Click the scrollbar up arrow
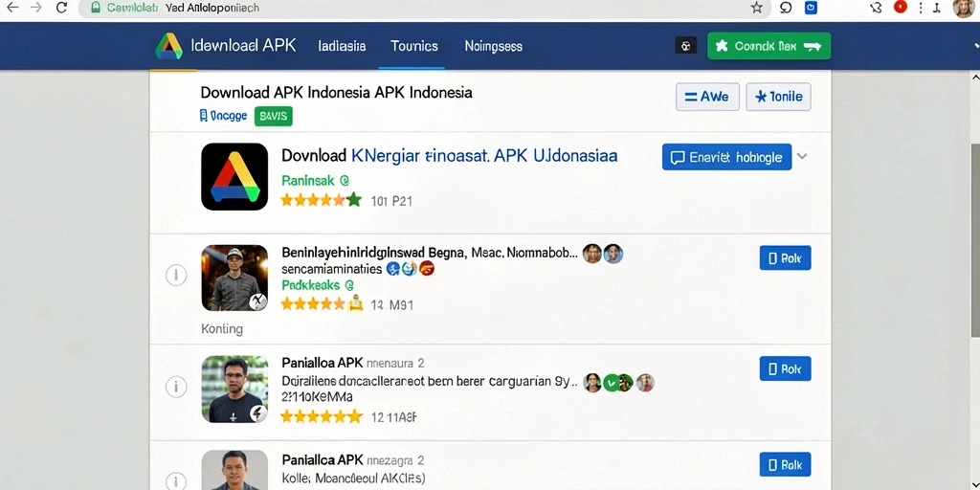Image resolution: width=980 pixels, height=490 pixels. (975, 77)
